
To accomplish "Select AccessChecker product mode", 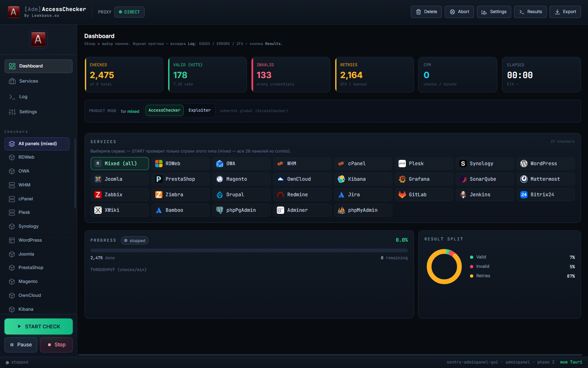I will [165, 110].
